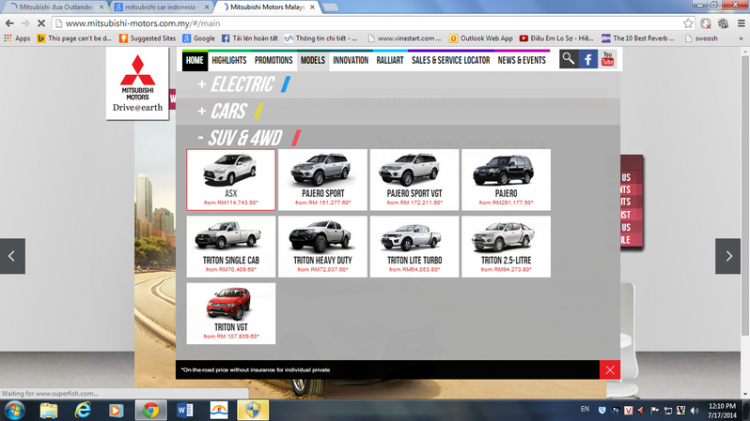The width and height of the screenshot is (750, 421).
Task: Open Windows Media Player taskbar icon
Action: point(116,410)
